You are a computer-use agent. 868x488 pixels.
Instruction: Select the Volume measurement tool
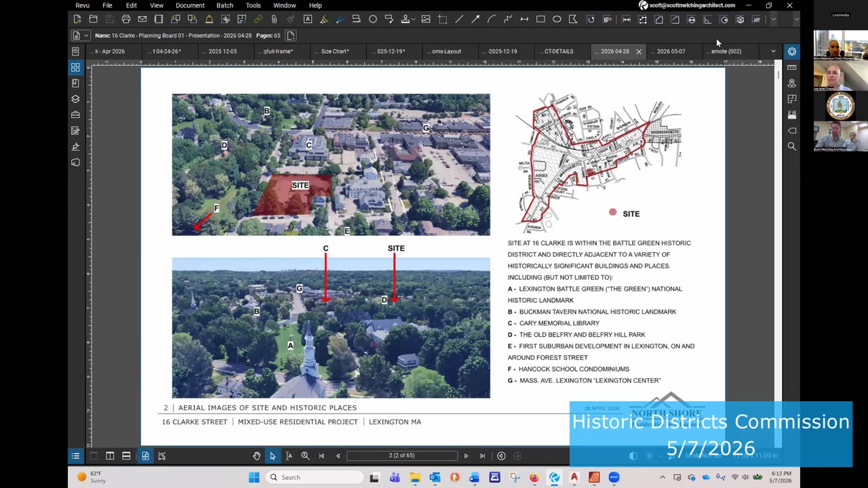click(740, 19)
